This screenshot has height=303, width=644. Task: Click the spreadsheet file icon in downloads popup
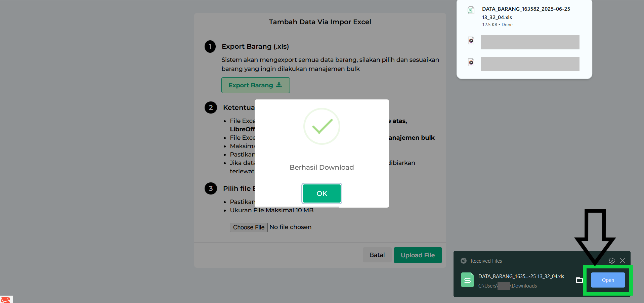click(x=471, y=10)
